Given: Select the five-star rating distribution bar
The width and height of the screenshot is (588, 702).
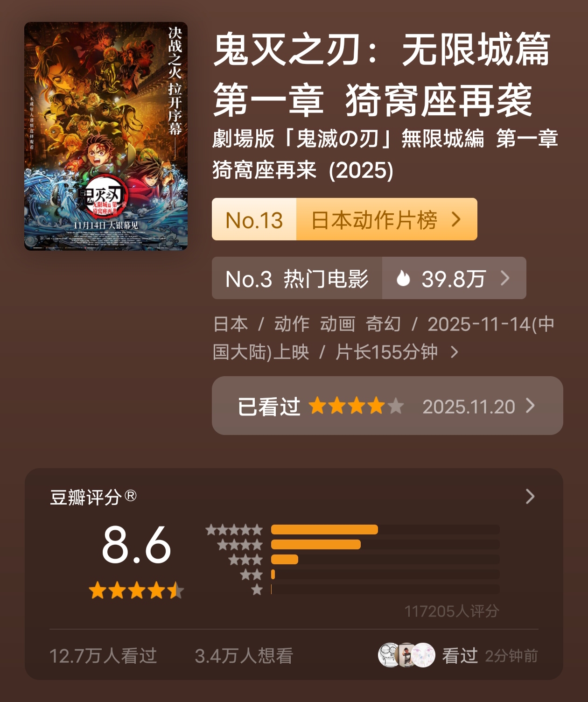Looking at the screenshot, I should [x=385, y=529].
